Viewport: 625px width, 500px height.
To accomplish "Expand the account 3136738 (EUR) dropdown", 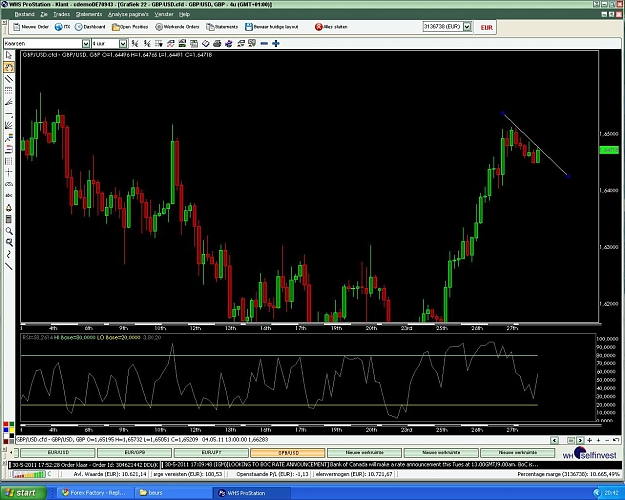I will pyautogui.click(x=467, y=27).
